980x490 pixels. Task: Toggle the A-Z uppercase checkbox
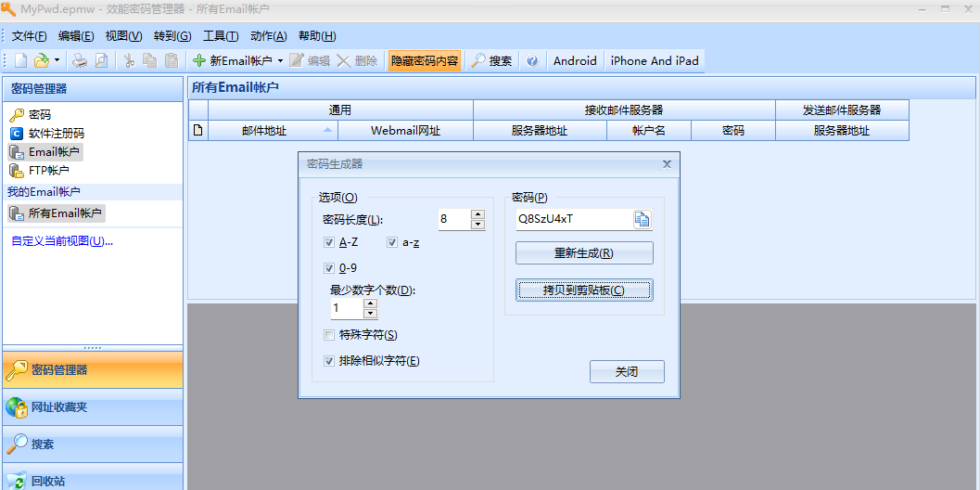(329, 243)
